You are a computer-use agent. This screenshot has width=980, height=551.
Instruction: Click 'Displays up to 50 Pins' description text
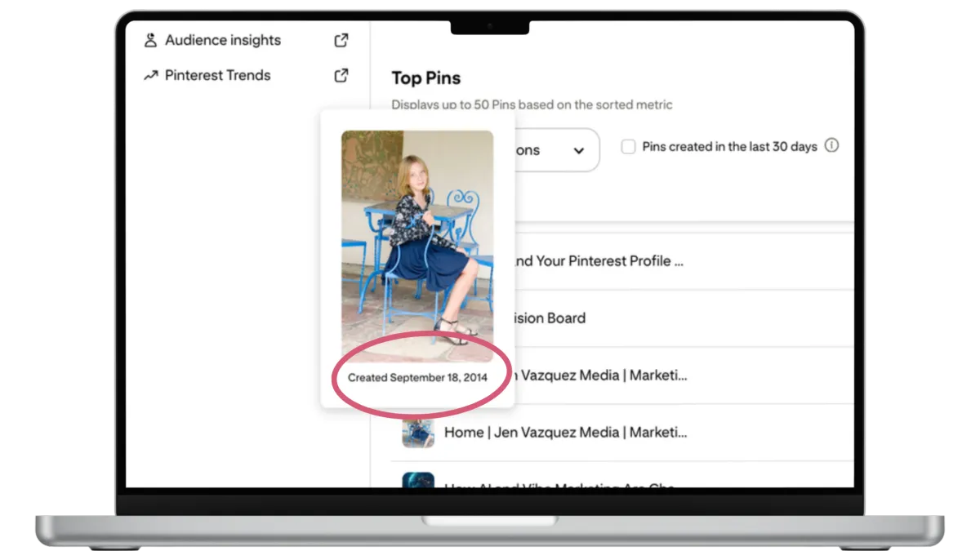[x=532, y=104]
